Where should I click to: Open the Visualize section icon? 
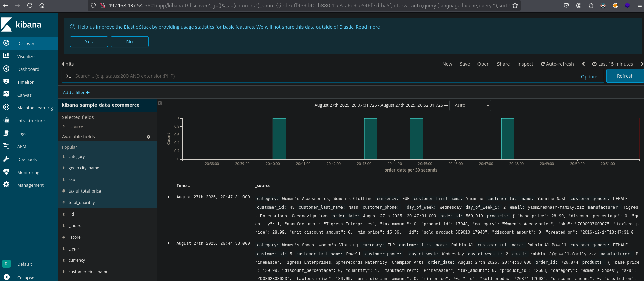pyautogui.click(x=6, y=56)
